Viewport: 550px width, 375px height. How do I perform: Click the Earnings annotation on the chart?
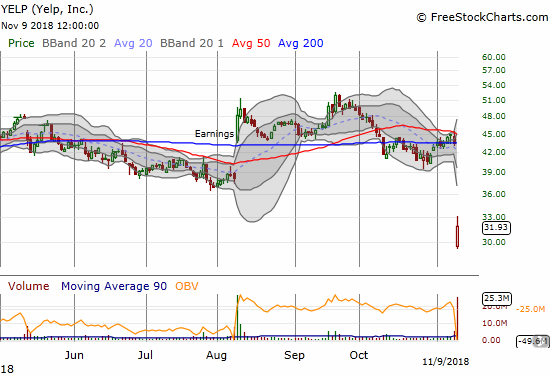click(x=214, y=134)
